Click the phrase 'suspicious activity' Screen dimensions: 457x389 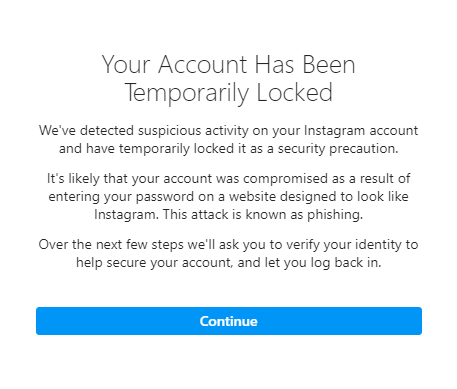[x=193, y=131]
